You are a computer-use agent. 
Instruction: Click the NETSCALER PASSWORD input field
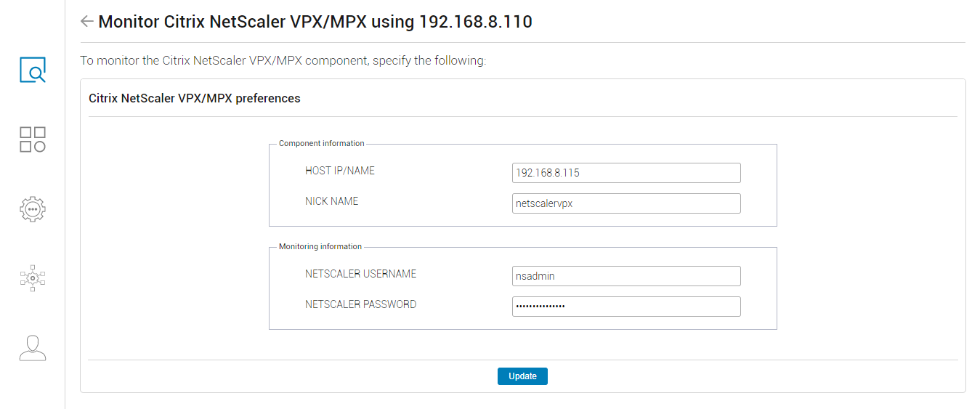626,307
